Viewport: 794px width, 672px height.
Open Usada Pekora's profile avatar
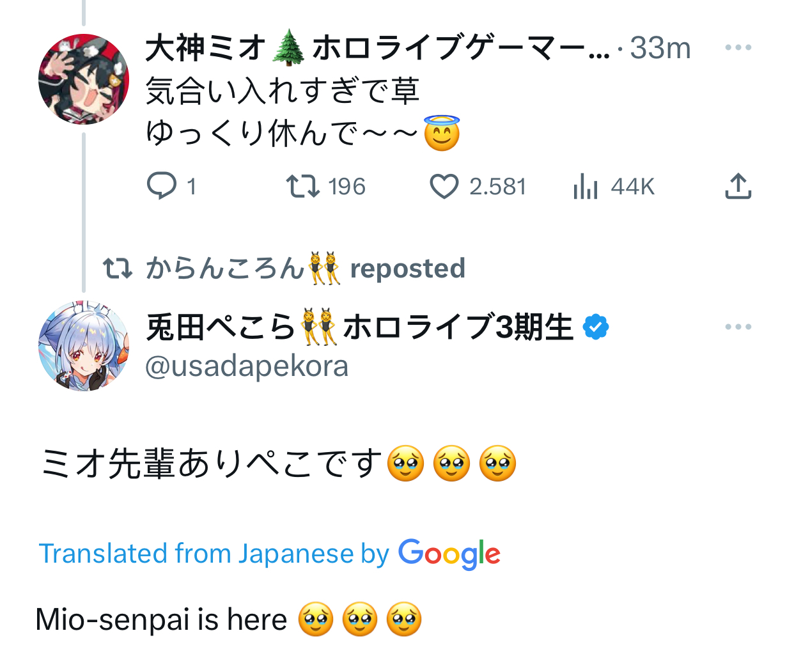pos(84,346)
